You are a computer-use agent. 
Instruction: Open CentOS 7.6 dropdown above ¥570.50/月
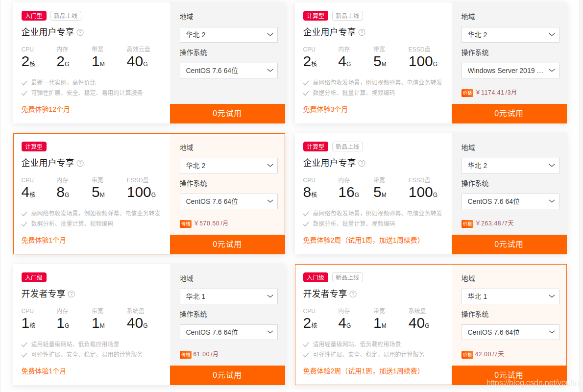click(x=229, y=201)
